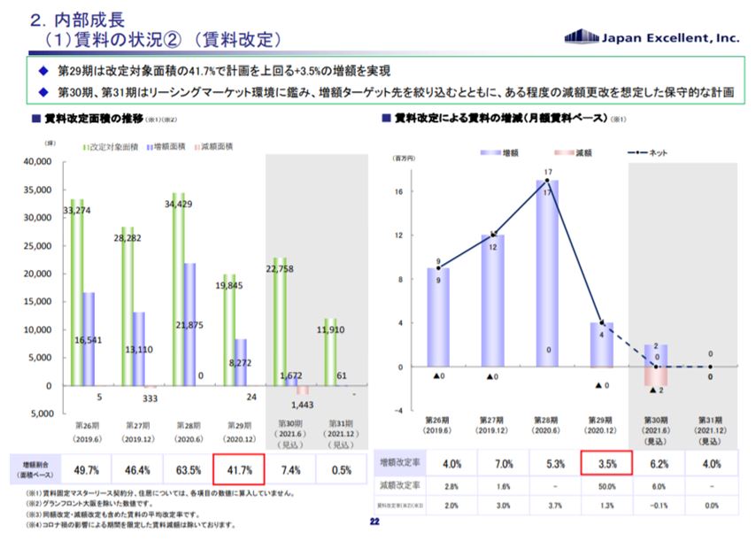This screenshot has height=541, width=756.
Task: Toggle visibility of the ネット net line
Action: pos(636,151)
